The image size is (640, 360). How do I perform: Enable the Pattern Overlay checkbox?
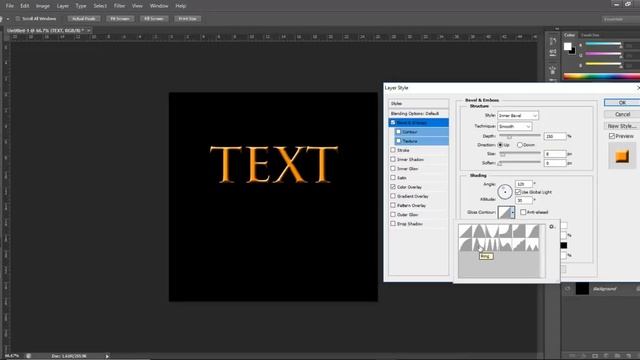click(x=393, y=205)
